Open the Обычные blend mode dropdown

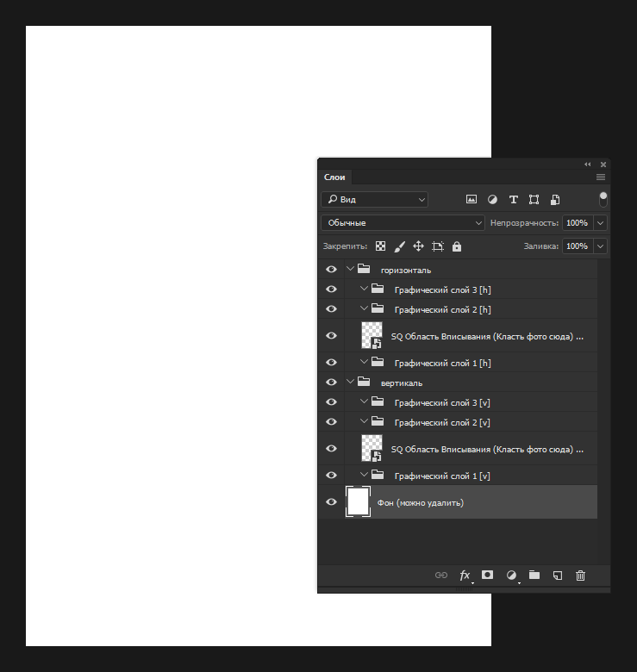(x=403, y=223)
